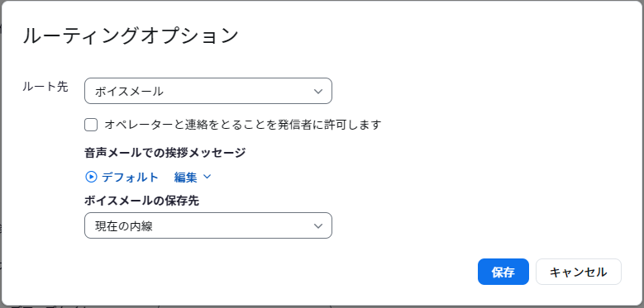Click the ルート先 field label
Screen dimensions: 644x308
pos(45,87)
